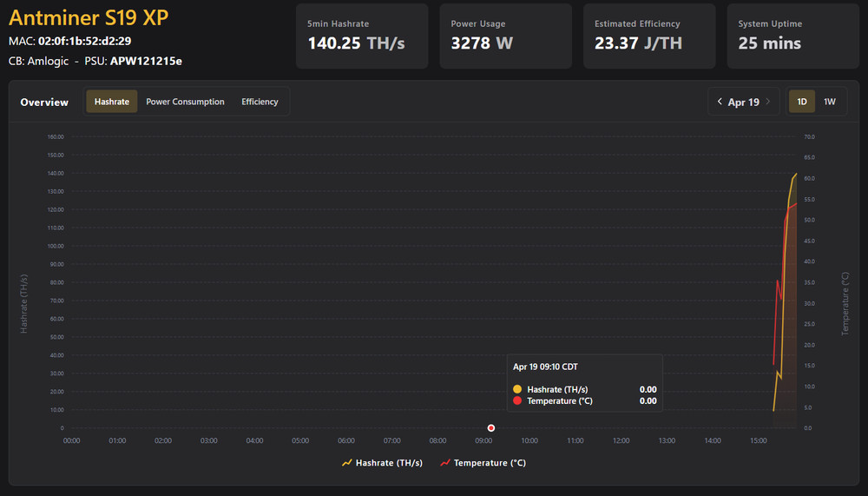Click the yellow Hashrate dot in tooltip
The height and width of the screenshot is (496, 868).
pyautogui.click(x=517, y=389)
